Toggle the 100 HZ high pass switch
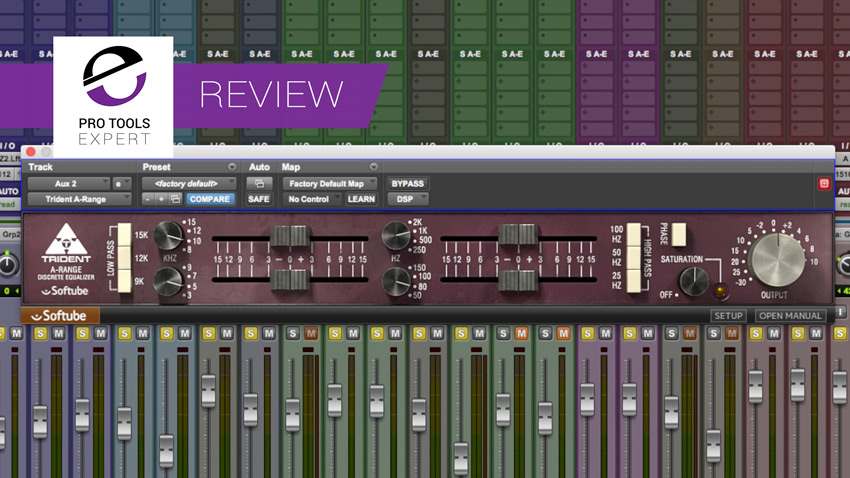This screenshot has width=850, height=478. [x=634, y=234]
